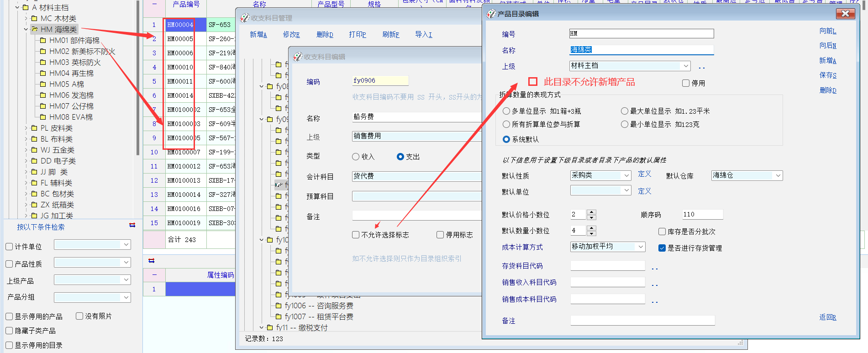
Task: Click the 顺序码 input field
Action: (x=702, y=214)
